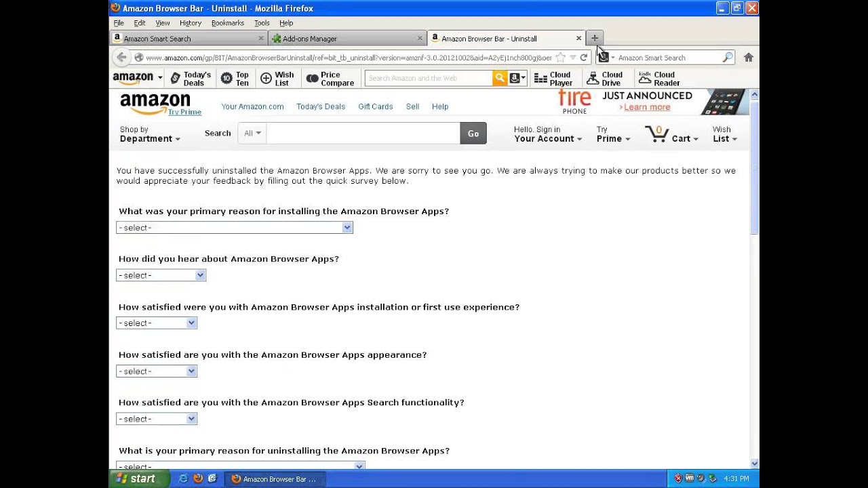Open the Bookmarks menu
This screenshot has height=488, width=868.
228,23
